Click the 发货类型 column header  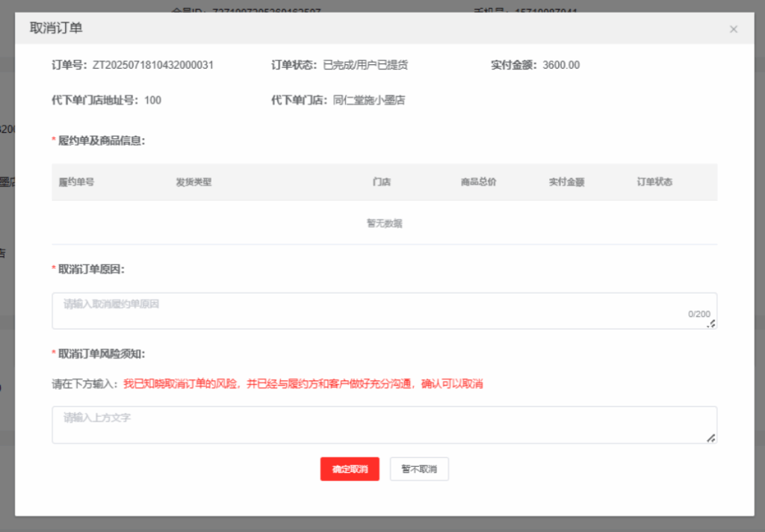click(194, 182)
